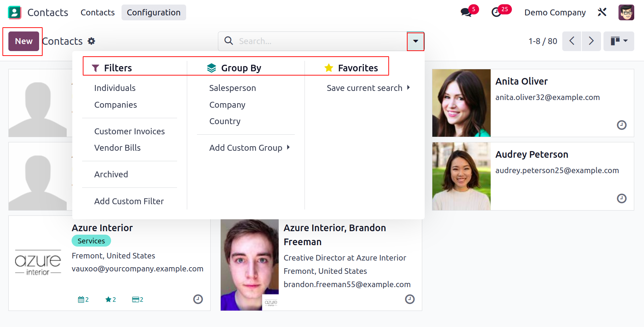Click audrey.peterson25@example.com email
This screenshot has height=327, width=644.
557,171
